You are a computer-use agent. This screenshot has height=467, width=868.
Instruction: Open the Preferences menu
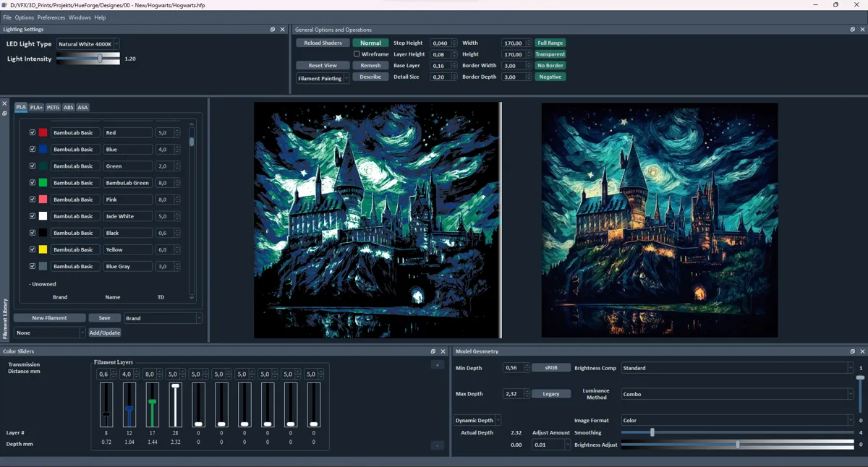coord(51,17)
